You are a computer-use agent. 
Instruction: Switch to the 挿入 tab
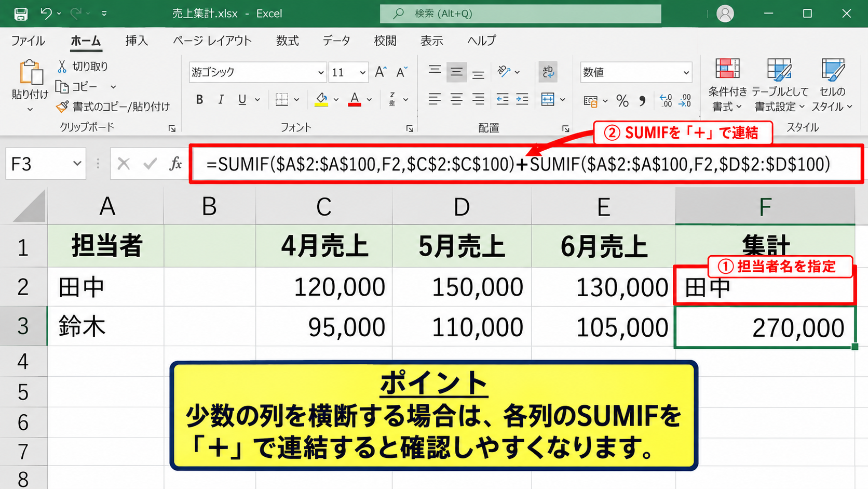pyautogui.click(x=137, y=41)
